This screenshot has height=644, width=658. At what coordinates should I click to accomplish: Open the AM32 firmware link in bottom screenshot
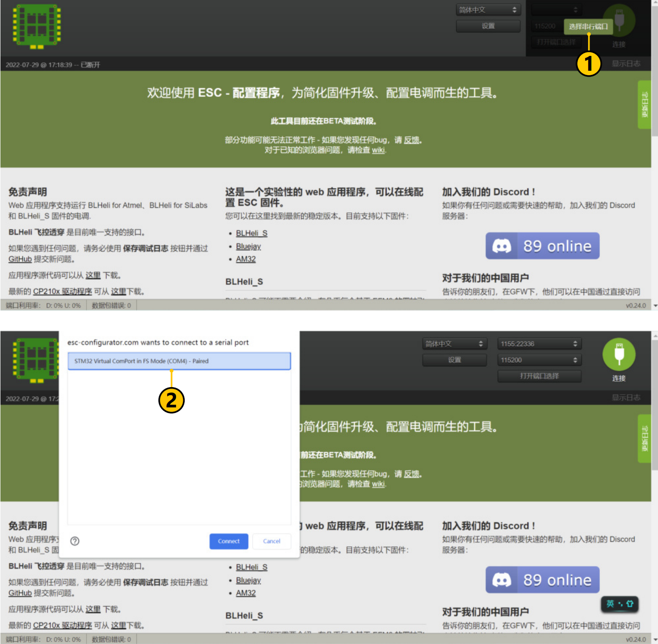pos(245,593)
